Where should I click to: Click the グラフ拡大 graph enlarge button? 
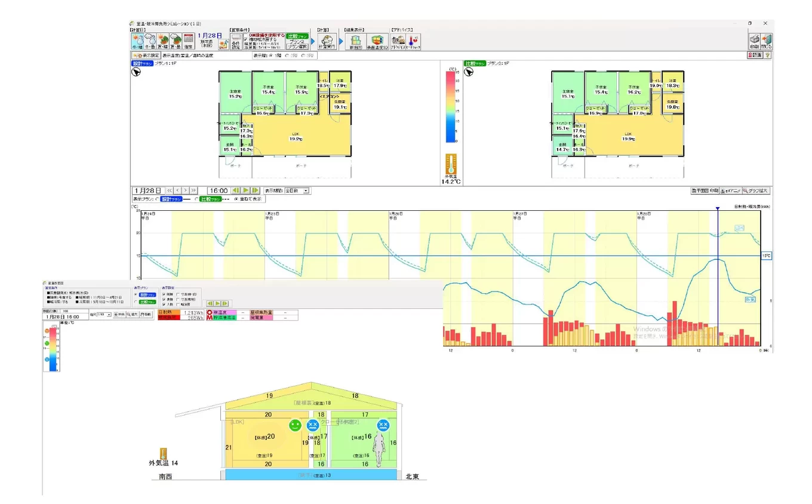[x=756, y=190]
